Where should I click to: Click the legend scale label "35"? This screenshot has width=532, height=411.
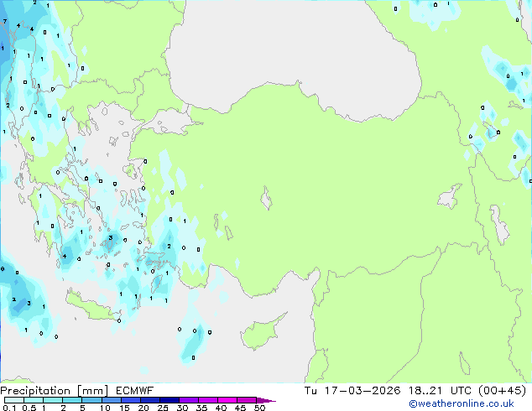click(201, 408)
